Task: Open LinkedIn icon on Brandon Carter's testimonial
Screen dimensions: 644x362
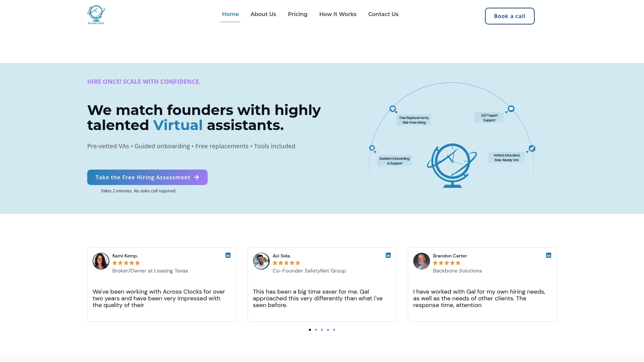Action: tap(548, 255)
